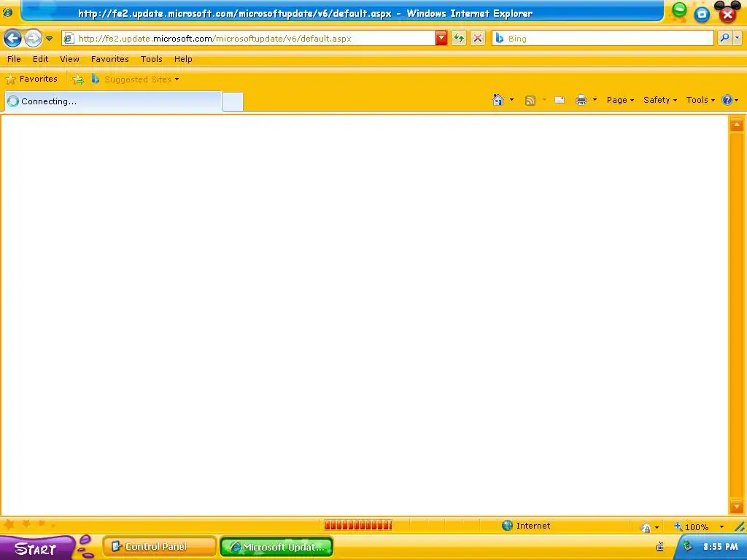Viewport: 747px width, 560px height.
Task: Click the Bing logo in search box
Action: pos(499,38)
